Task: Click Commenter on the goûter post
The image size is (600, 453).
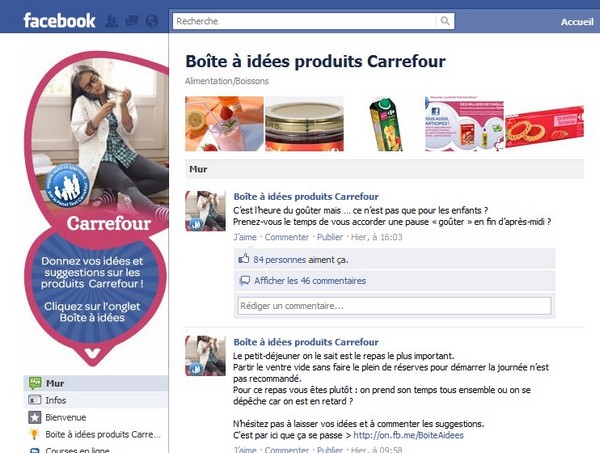Action: [x=287, y=237]
